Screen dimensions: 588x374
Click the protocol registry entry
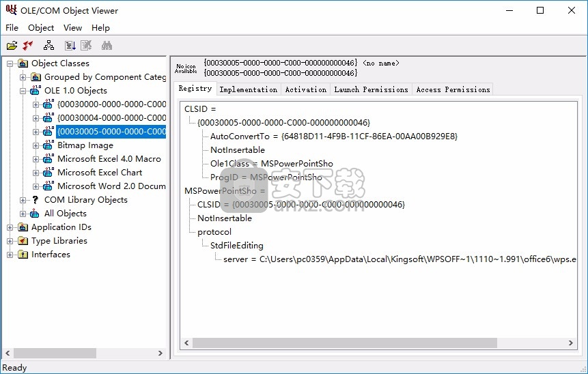[214, 232]
